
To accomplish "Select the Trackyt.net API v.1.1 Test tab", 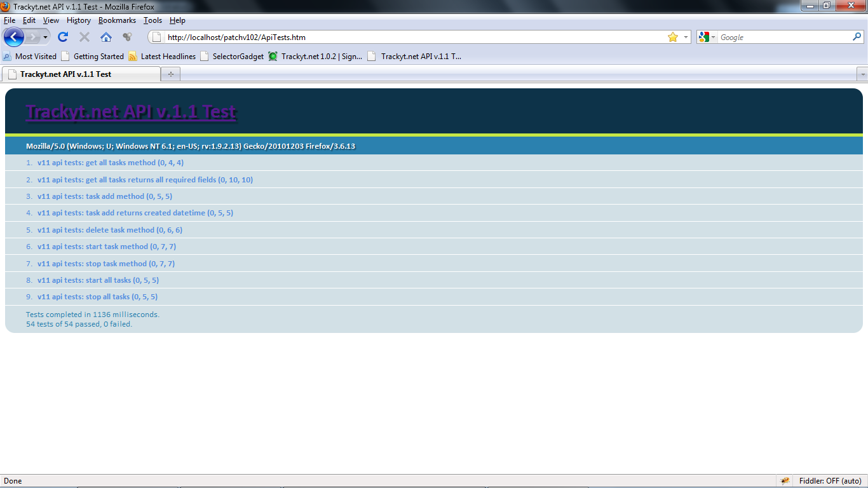I will coord(81,74).
